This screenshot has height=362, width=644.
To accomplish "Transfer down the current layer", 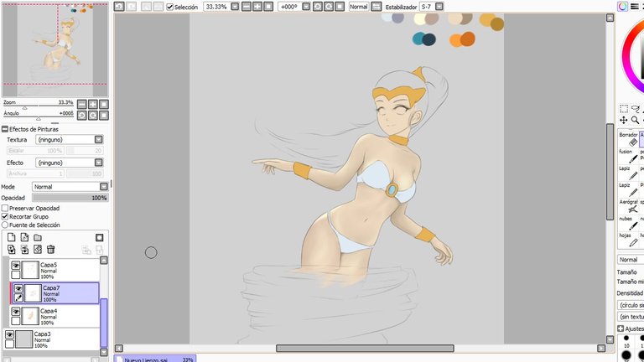I will (x=12, y=249).
